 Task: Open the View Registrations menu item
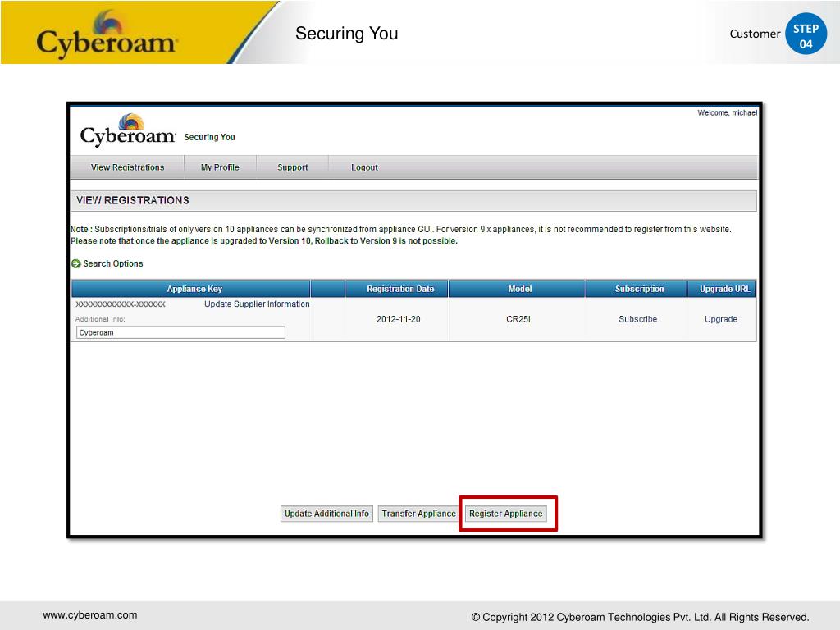tap(127, 167)
